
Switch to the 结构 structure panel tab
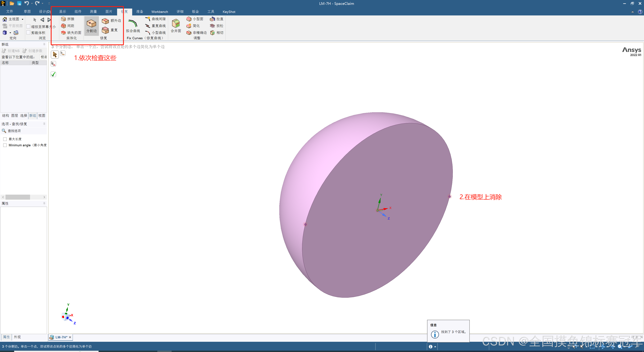[x=6, y=115]
